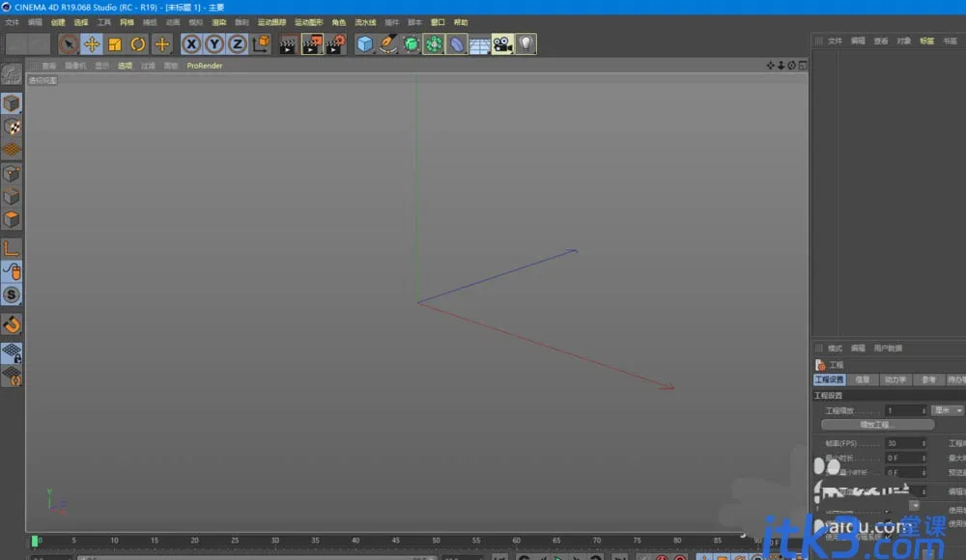The width and height of the screenshot is (966, 560).
Task: Open the object manager 标签 menu
Action: (x=926, y=42)
